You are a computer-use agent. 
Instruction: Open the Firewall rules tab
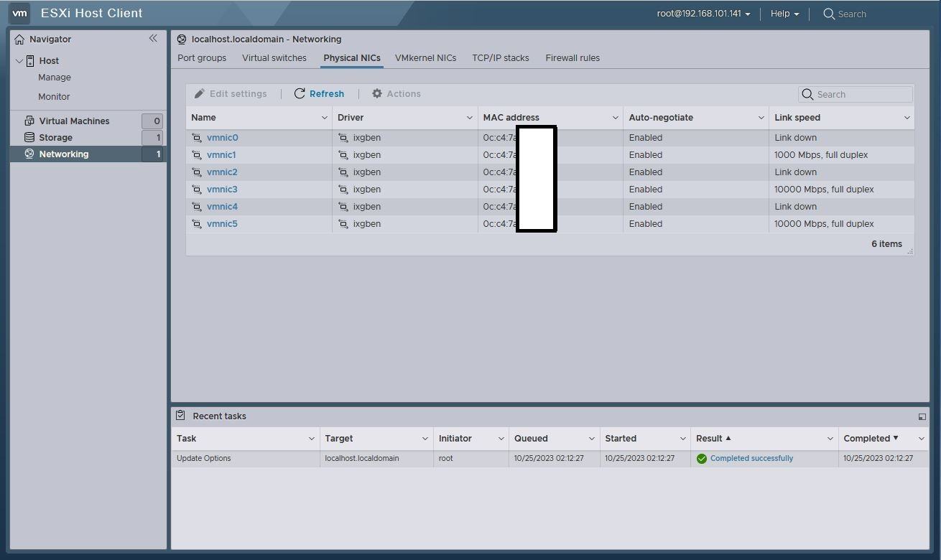(573, 58)
